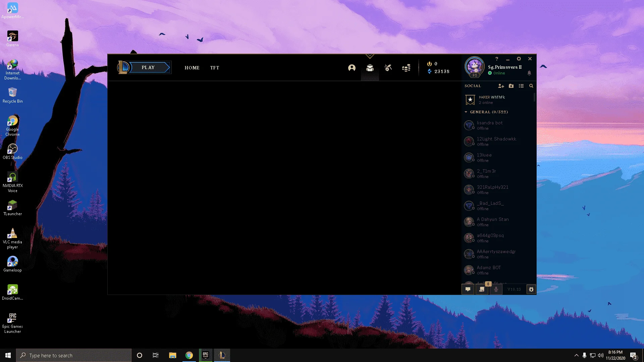Click the help question mark icon

[x=497, y=59]
